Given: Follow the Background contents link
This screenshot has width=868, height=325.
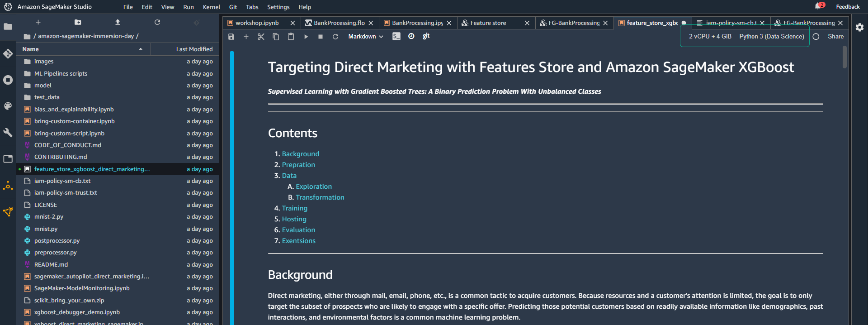Looking at the screenshot, I should tap(301, 154).
